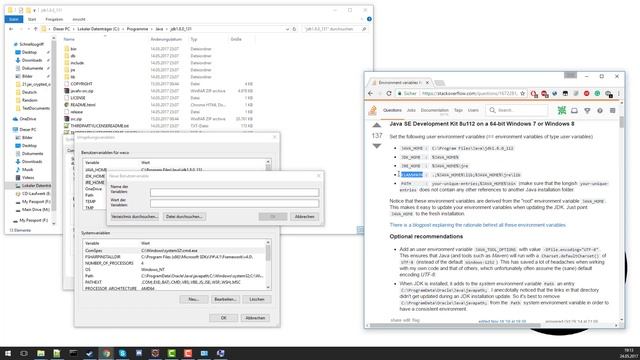Image resolution: width=640 pixels, height=360 pixels.
Task: Select the ComSpec system variable row
Action: 174,251
